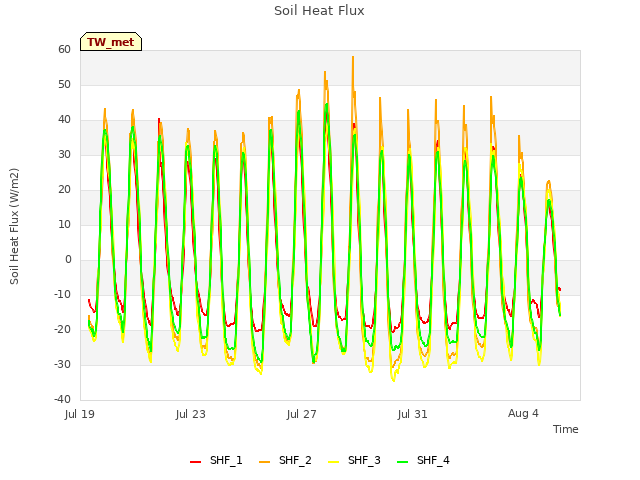
Task: Click the TW_met annotation label
Action: coord(111,42)
